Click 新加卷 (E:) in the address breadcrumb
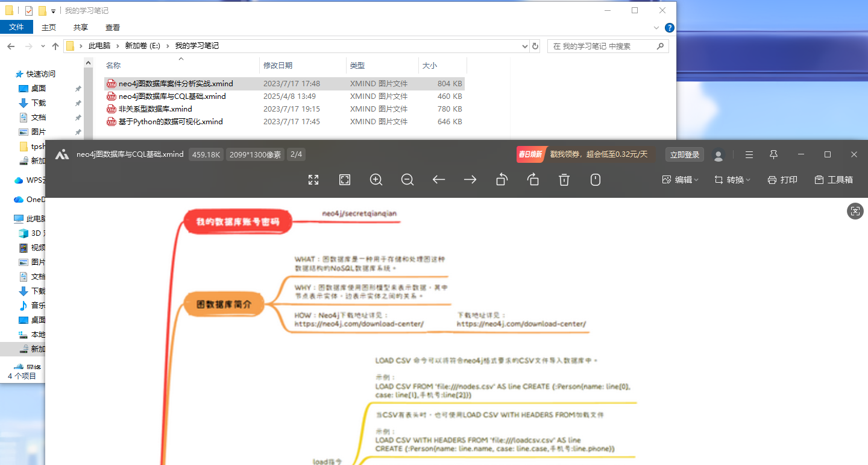 (142, 46)
